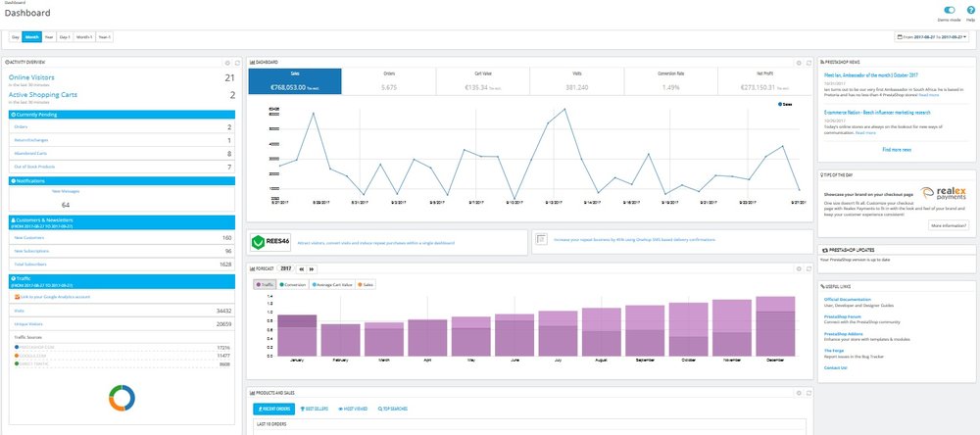Open Dashboard sales panel gear settings

pos(799,62)
